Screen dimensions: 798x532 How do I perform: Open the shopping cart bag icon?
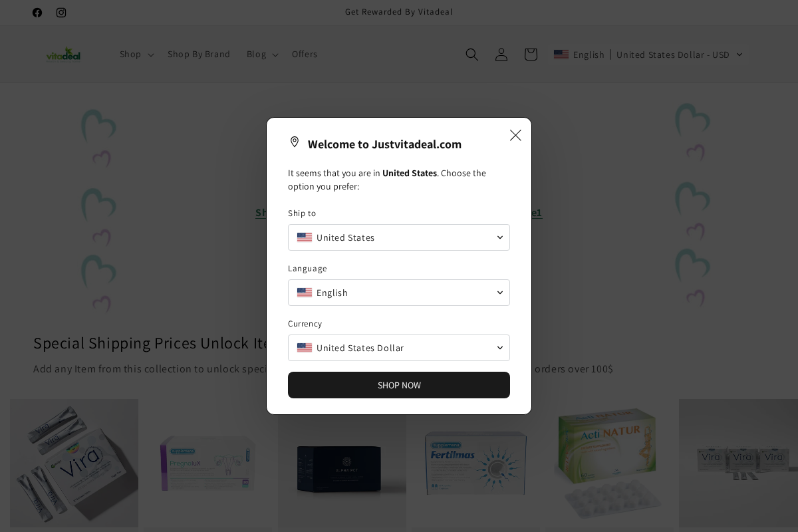click(531, 55)
